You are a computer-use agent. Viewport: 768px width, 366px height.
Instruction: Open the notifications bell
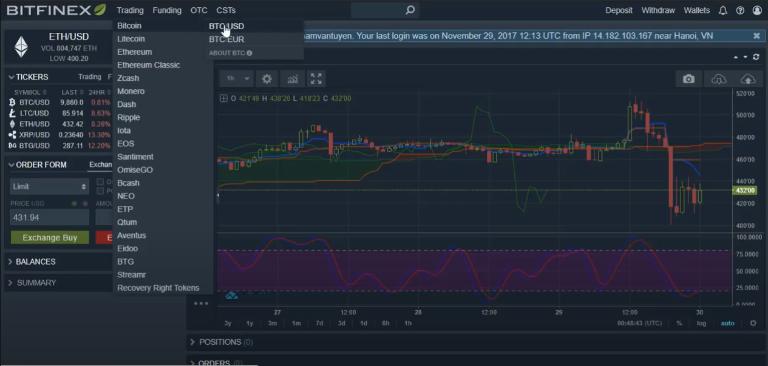722,10
